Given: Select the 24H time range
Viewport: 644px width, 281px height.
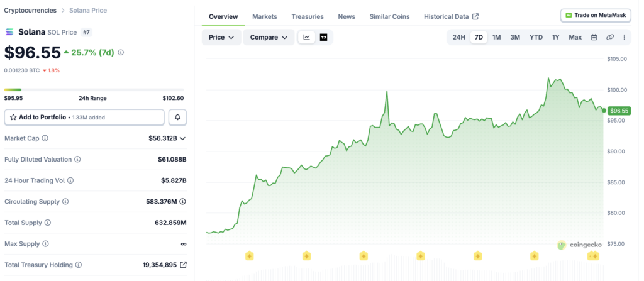Looking at the screenshot, I should 458,37.
